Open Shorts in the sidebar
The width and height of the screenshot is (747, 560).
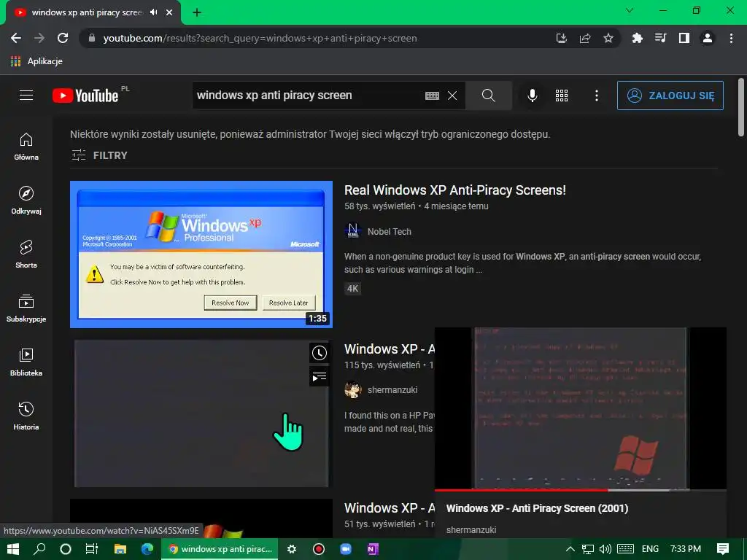coord(26,254)
